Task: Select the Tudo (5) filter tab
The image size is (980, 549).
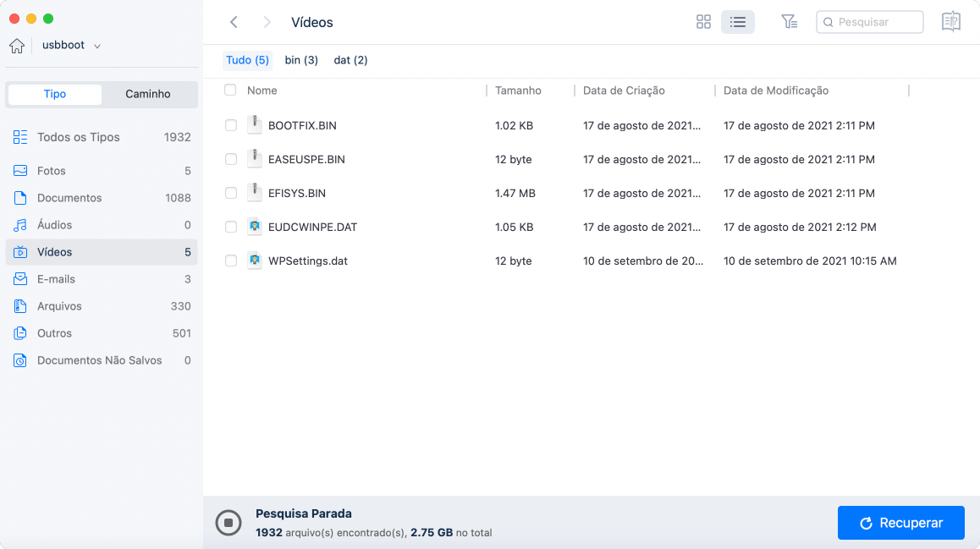Action: (x=247, y=60)
